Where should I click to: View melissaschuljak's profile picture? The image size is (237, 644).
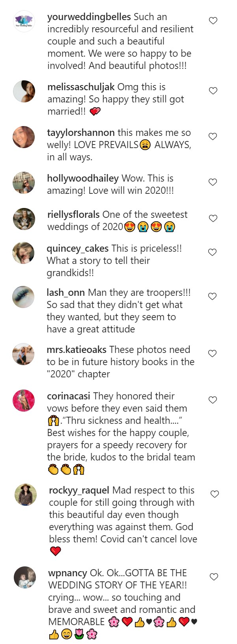[x=24, y=91]
